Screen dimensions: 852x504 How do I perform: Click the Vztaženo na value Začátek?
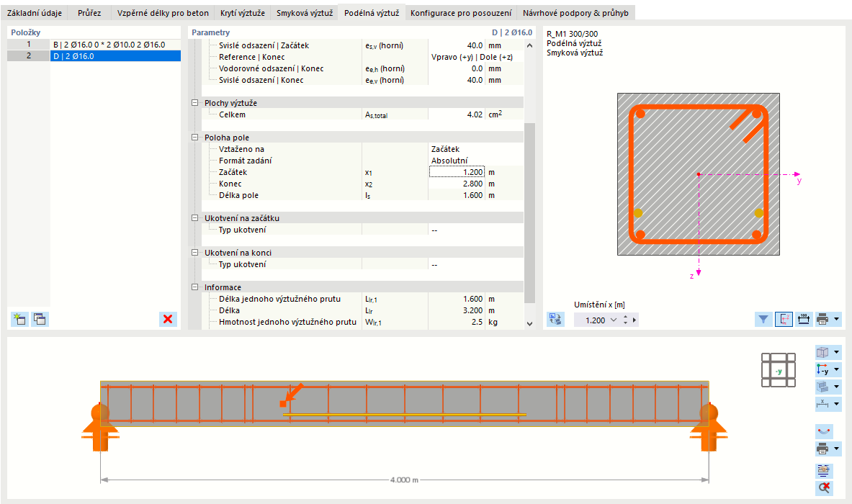(445, 149)
